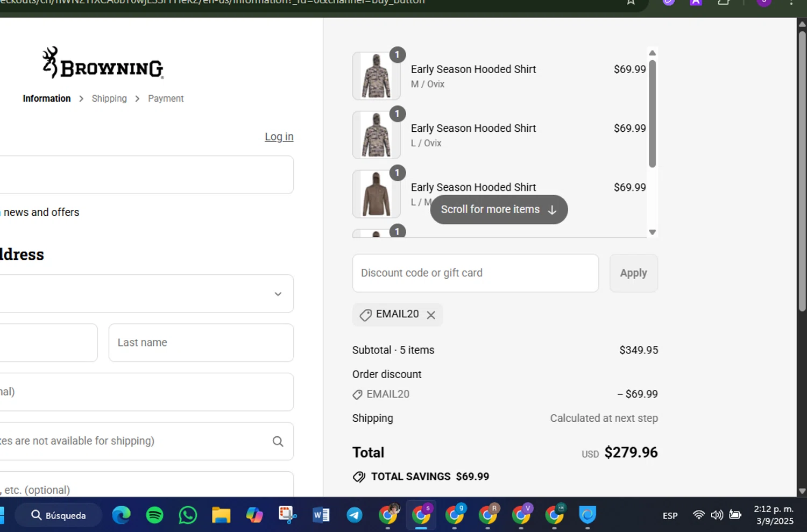
Task: Click the battery icon in system tray
Action: (735, 515)
